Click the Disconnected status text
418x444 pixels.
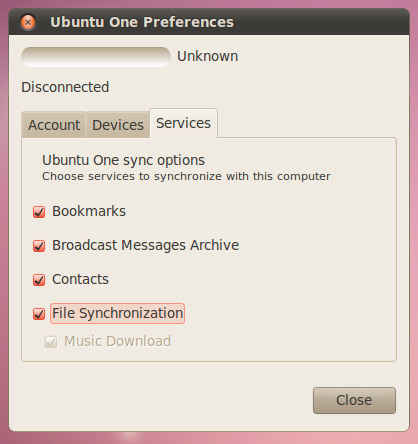pos(65,87)
